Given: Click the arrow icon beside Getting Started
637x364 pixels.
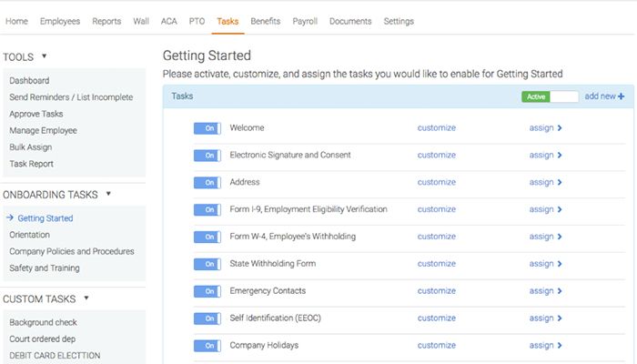Looking at the screenshot, I should (x=9, y=218).
